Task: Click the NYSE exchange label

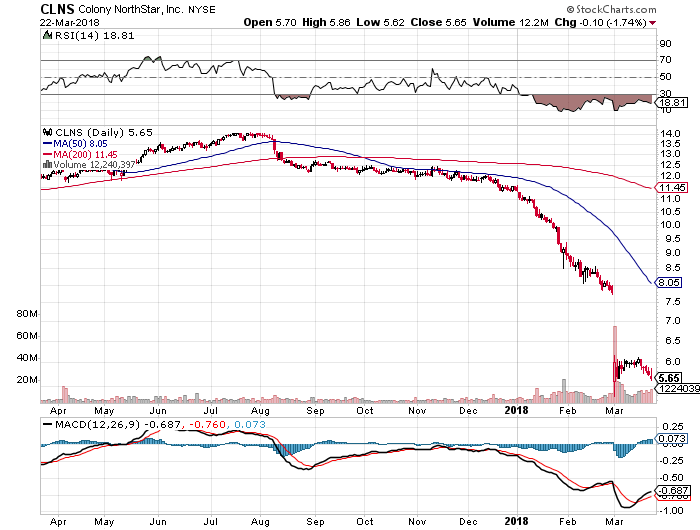Action: click(202, 9)
